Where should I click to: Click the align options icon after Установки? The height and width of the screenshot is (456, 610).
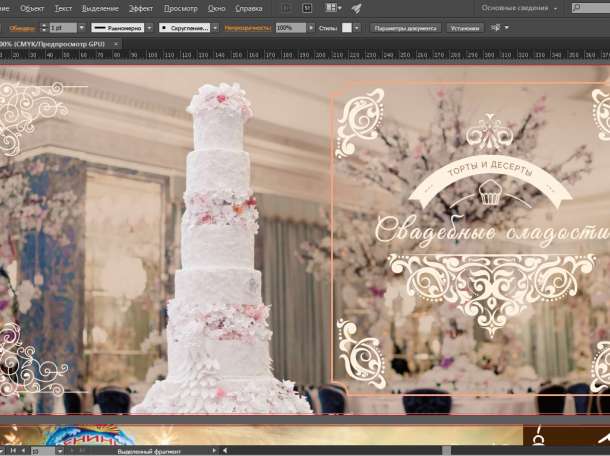click(x=494, y=28)
